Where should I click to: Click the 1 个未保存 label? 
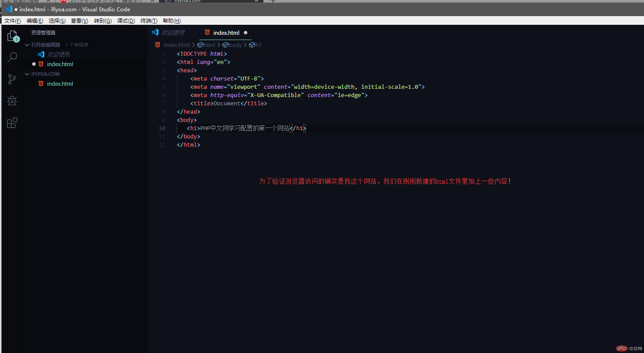pyautogui.click(x=77, y=45)
